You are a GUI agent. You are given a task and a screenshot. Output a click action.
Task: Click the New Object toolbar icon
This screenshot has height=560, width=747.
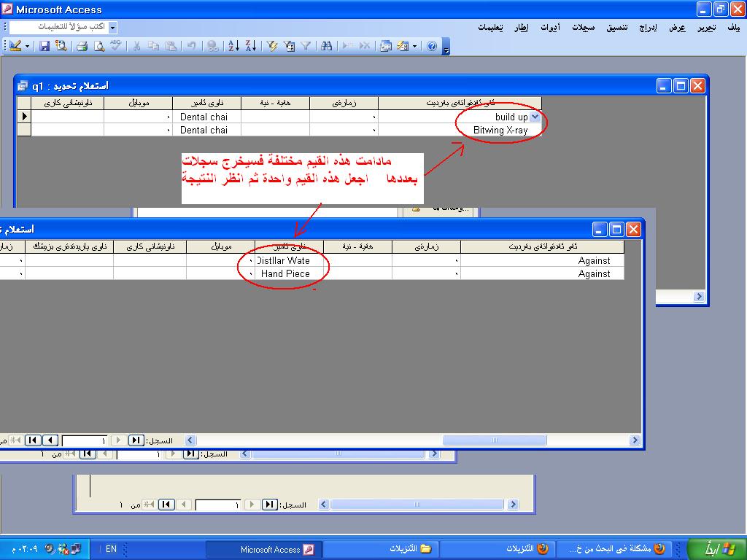(x=403, y=46)
